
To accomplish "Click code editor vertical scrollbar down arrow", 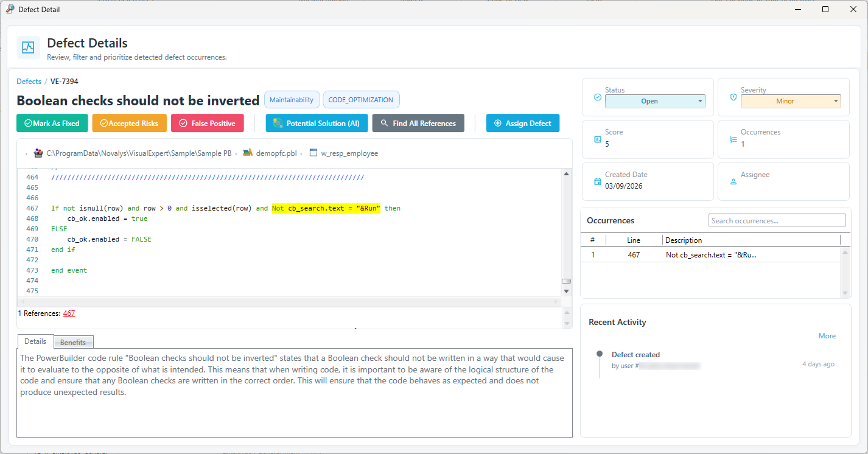I will click(x=566, y=291).
